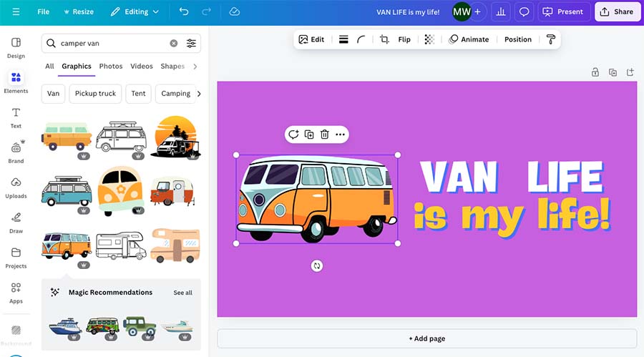Click the Share button
644x357 pixels.
pos(617,12)
